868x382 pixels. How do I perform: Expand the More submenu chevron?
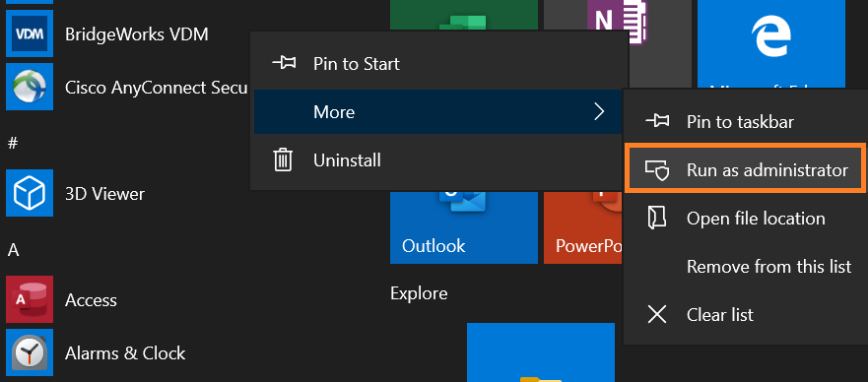[599, 111]
